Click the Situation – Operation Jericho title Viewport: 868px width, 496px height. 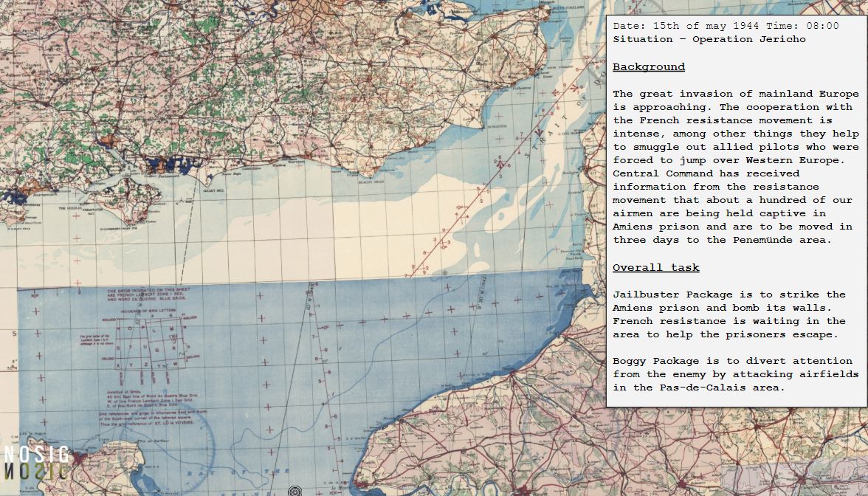[x=709, y=39]
